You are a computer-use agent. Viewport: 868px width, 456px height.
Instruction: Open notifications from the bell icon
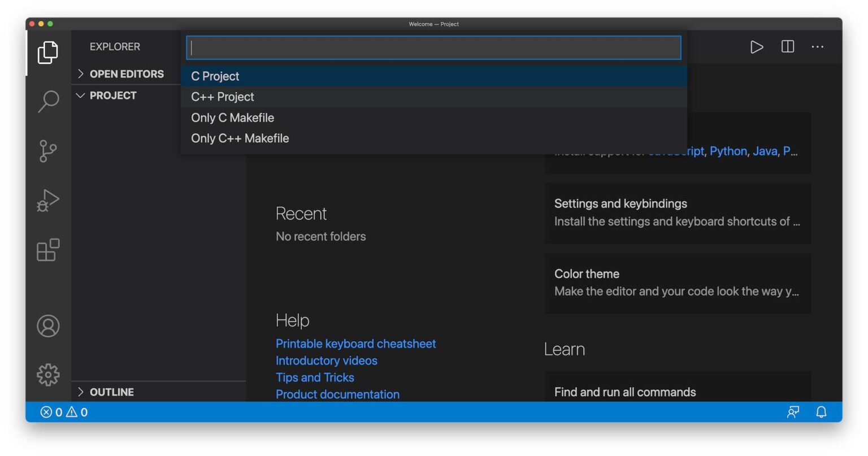coord(821,412)
